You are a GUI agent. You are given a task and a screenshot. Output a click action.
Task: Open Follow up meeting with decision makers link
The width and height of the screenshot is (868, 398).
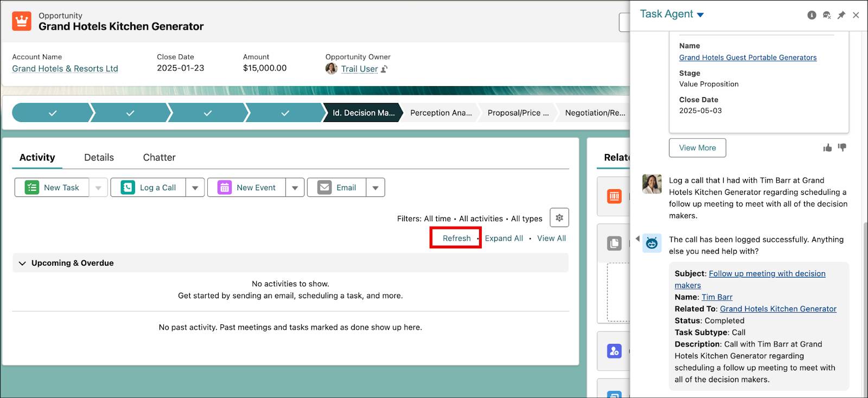(x=750, y=279)
